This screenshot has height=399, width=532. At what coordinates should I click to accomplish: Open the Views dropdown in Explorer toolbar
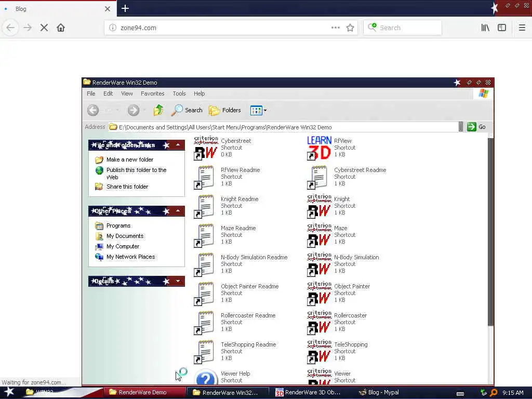[259, 110]
